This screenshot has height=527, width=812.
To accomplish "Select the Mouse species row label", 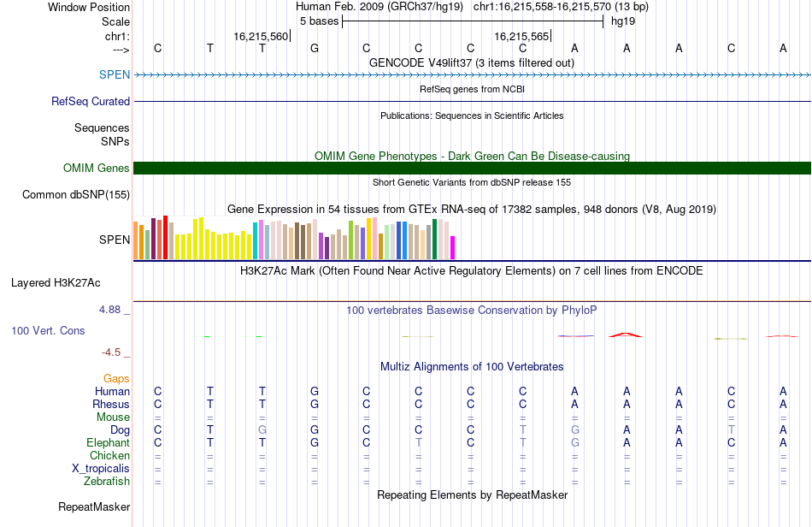I will 114,417.
